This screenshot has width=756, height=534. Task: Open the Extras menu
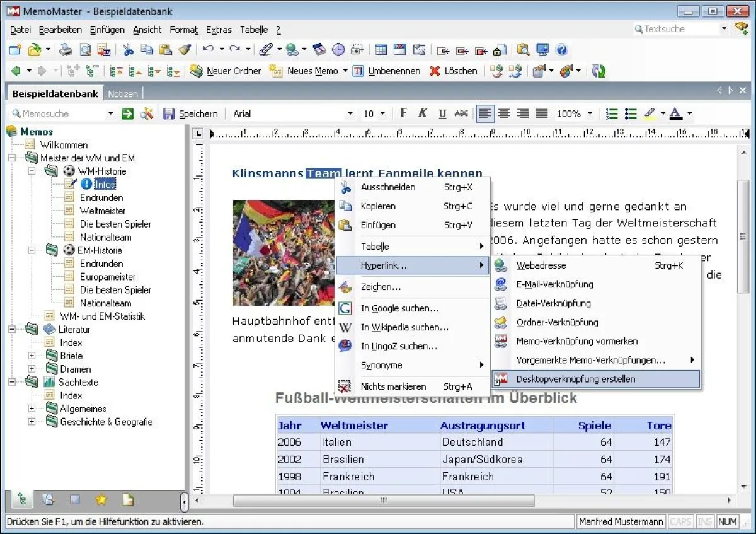pyautogui.click(x=218, y=30)
